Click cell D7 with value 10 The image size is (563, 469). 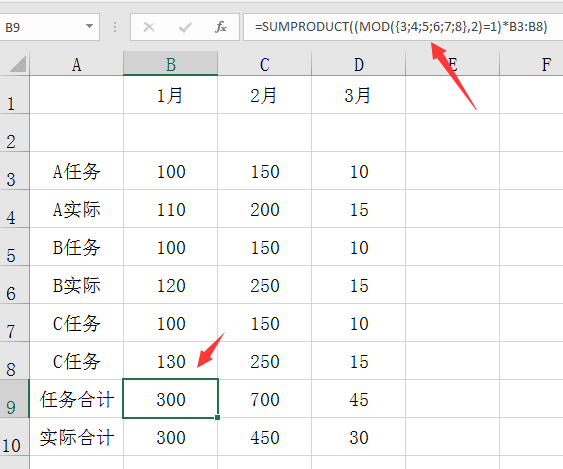pyautogui.click(x=359, y=323)
